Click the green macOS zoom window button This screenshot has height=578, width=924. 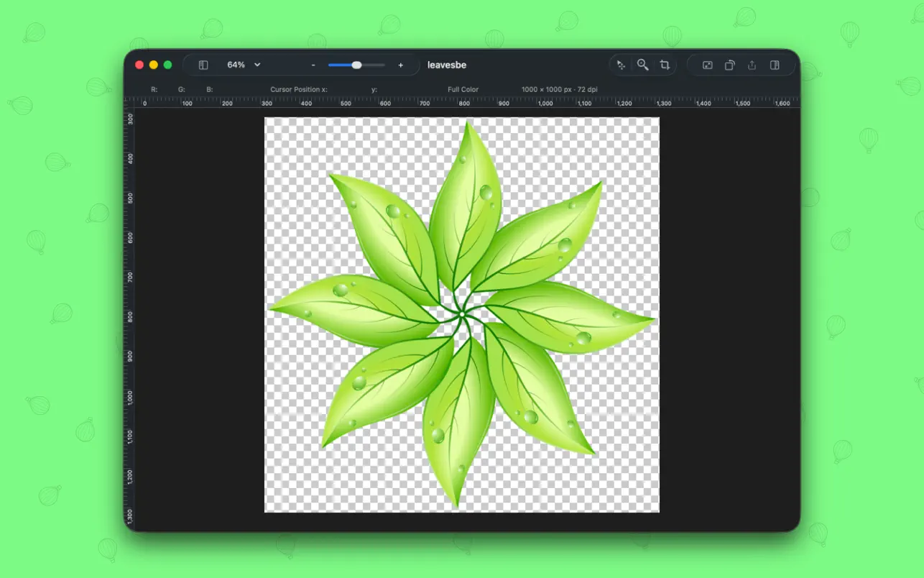pyautogui.click(x=166, y=64)
